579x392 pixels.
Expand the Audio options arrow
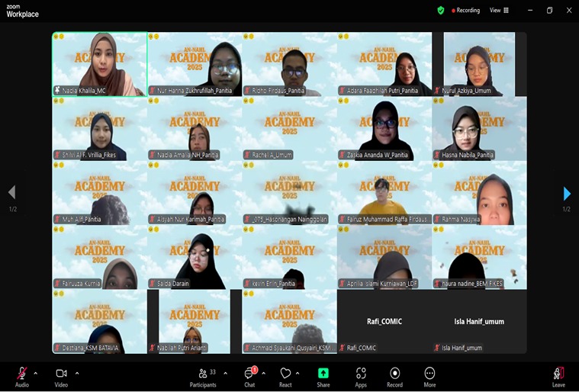tap(36, 373)
